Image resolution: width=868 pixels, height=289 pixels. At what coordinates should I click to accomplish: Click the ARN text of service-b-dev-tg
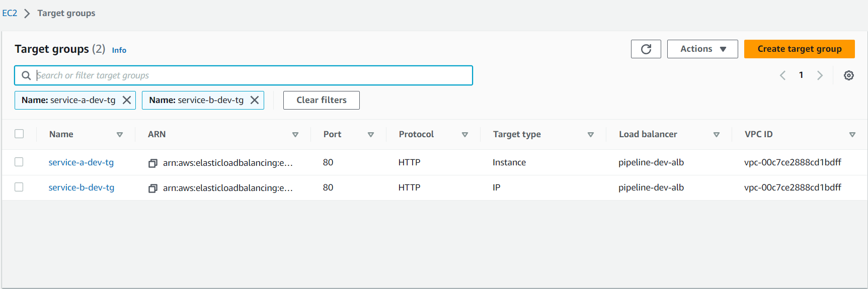(x=228, y=188)
